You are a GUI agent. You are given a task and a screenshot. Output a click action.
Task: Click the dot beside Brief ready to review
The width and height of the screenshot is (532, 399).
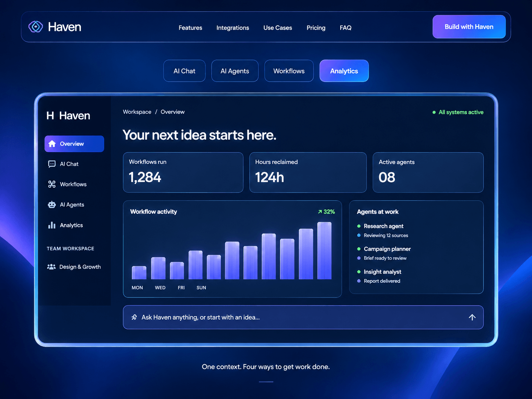(x=359, y=258)
